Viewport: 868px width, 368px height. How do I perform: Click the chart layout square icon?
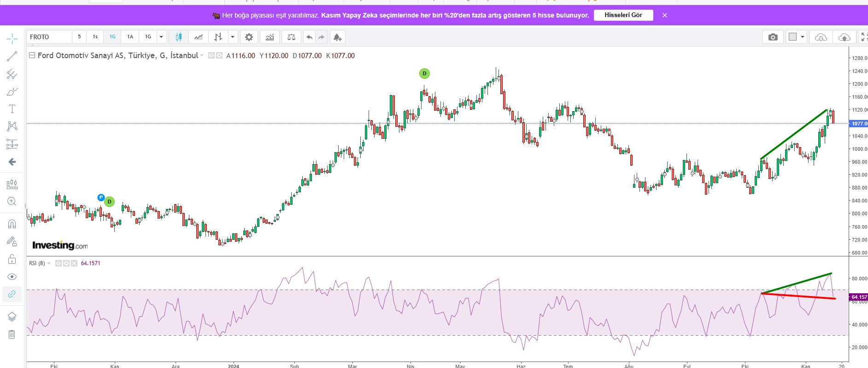pos(793,37)
